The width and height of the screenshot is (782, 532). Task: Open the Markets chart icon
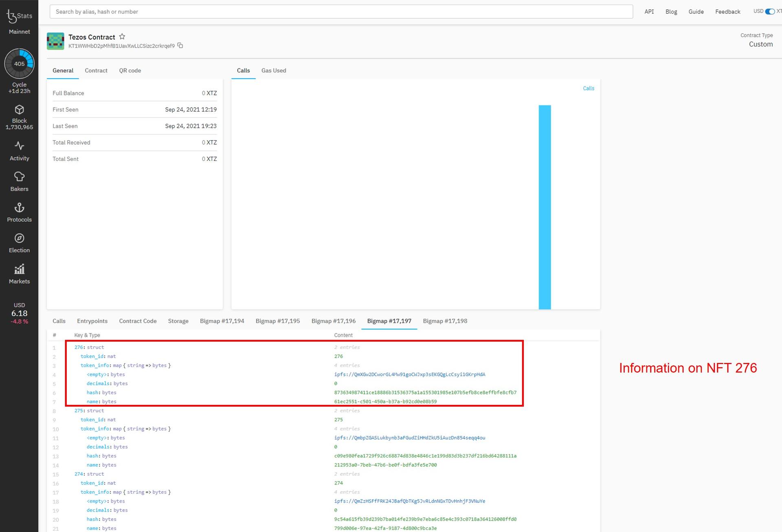[x=19, y=269]
